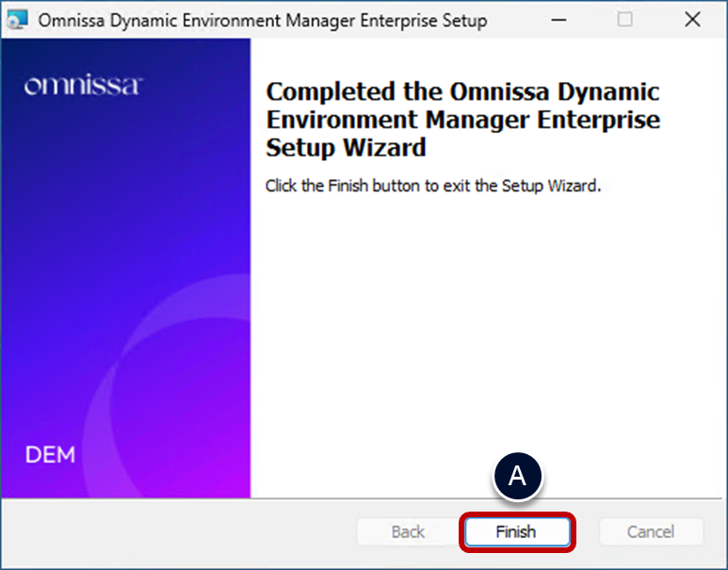
Task: Click the window title text in the title bar
Action: point(263,20)
